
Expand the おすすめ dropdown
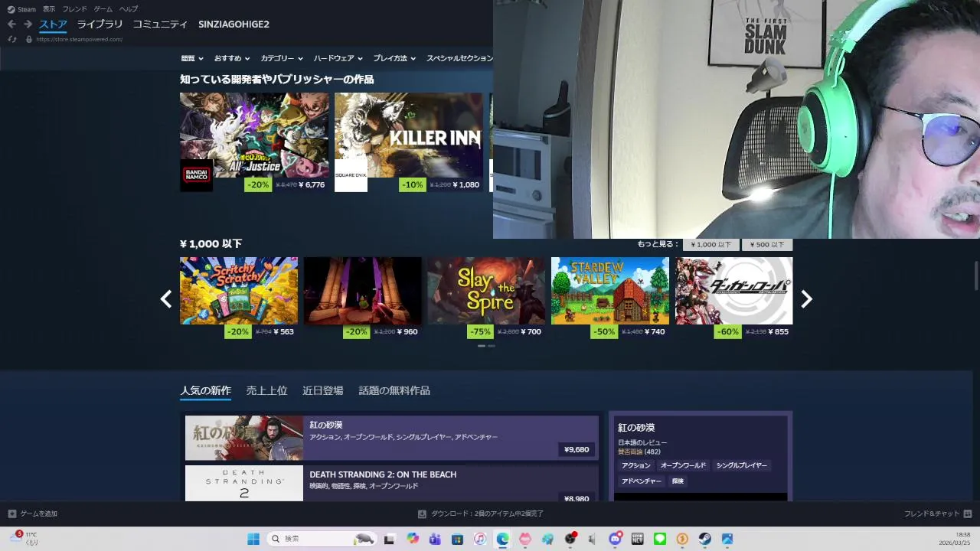[x=232, y=58]
